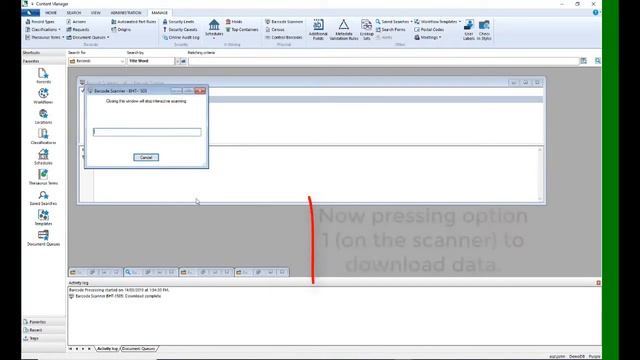Switch to the Document Queues bottom tab
Screen dimensions: 640x360
click(x=138, y=349)
